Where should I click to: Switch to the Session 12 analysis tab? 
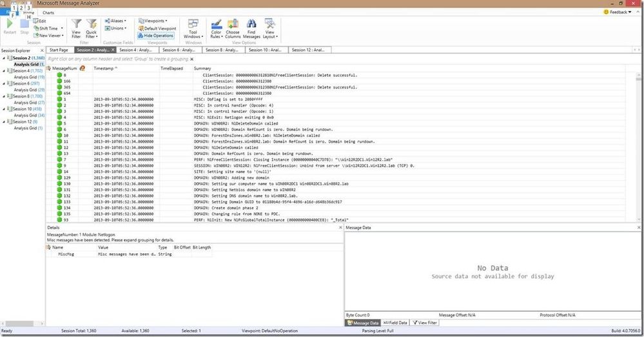click(308, 50)
